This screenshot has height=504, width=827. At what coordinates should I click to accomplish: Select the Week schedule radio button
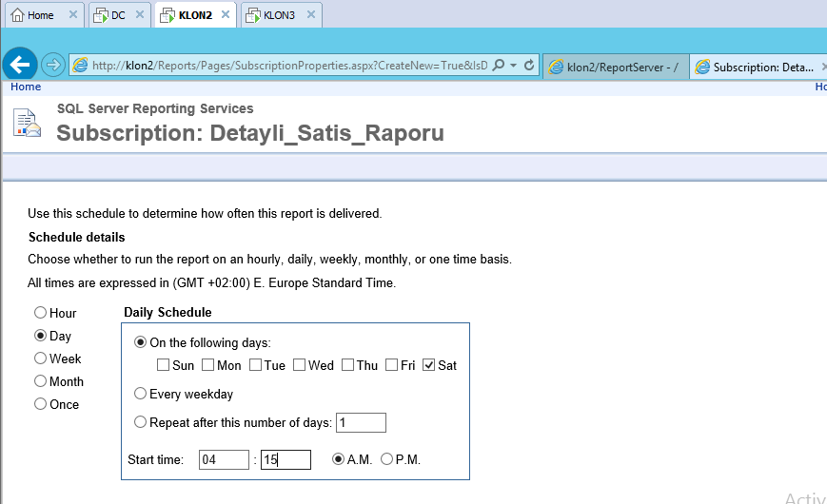(x=40, y=359)
